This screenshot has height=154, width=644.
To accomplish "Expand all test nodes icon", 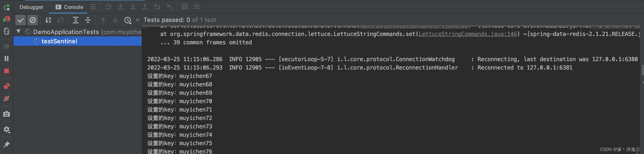I will tap(75, 20).
